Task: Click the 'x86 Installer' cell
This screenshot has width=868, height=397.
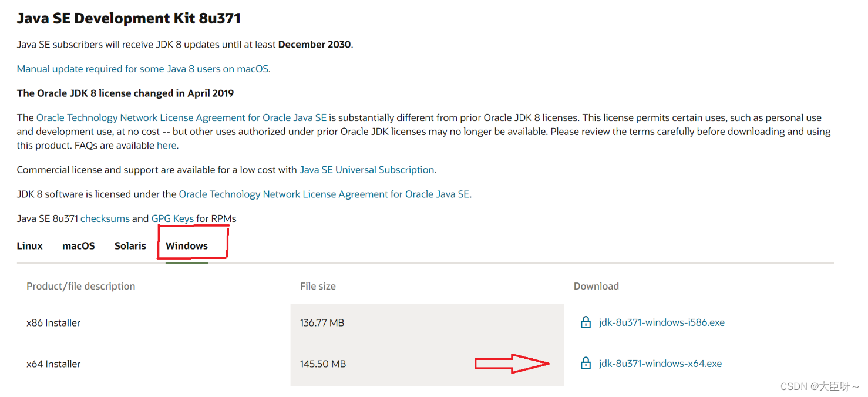Action: [x=53, y=322]
